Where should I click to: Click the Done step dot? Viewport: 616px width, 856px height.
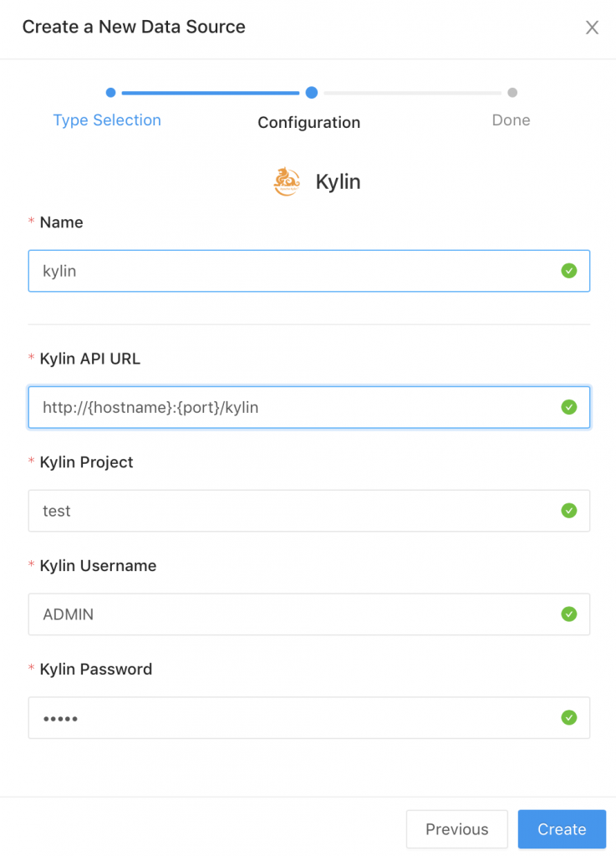(512, 93)
